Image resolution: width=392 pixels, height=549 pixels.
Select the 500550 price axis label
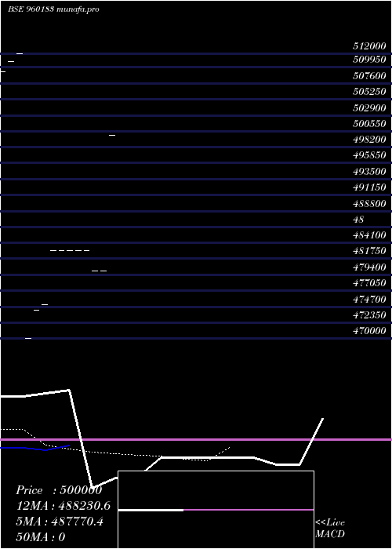point(369,124)
